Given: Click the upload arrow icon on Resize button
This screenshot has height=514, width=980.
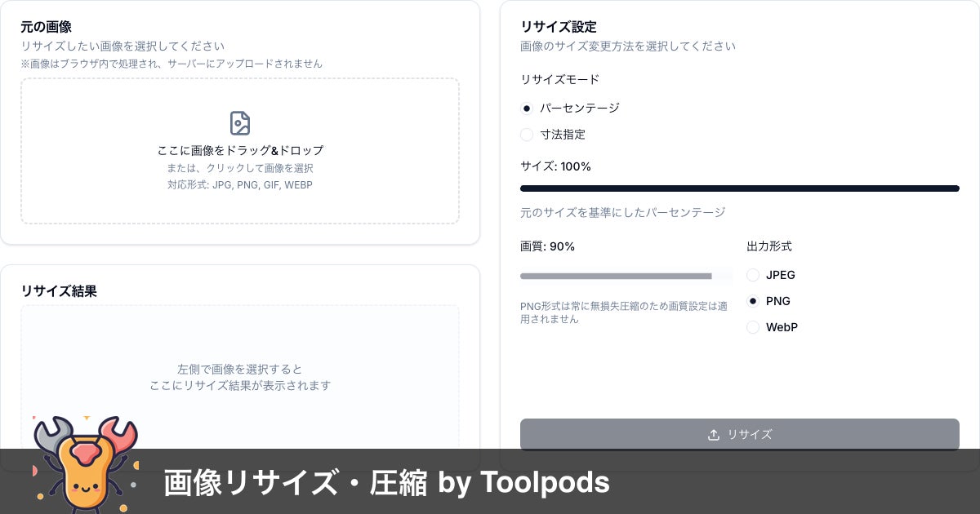Looking at the screenshot, I should coord(713,435).
